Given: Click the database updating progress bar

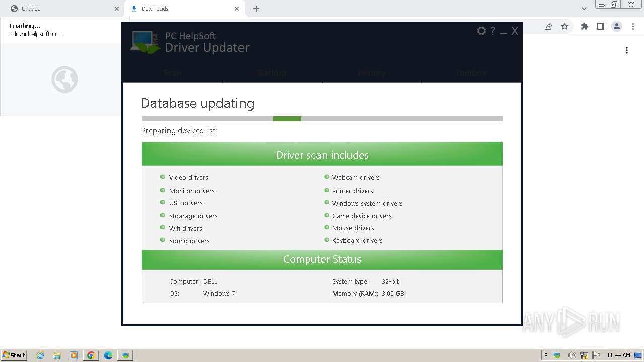Looking at the screenshot, I should [x=322, y=119].
